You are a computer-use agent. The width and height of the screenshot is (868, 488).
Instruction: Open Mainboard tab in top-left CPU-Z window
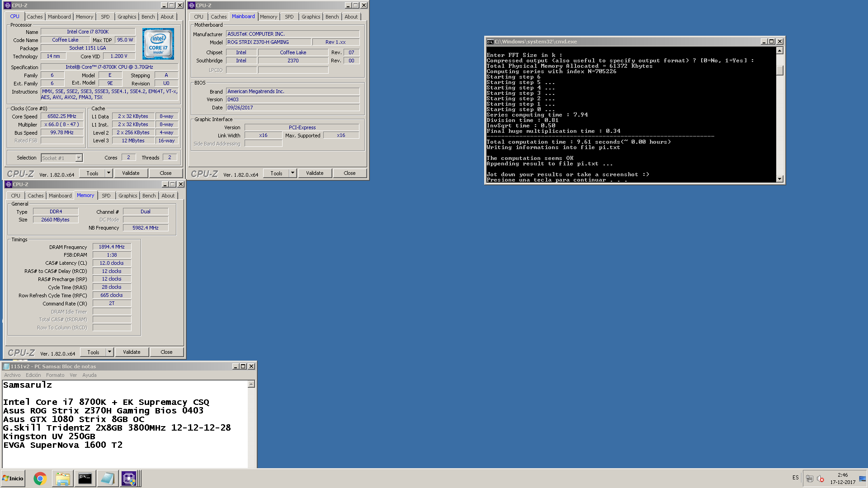(59, 17)
